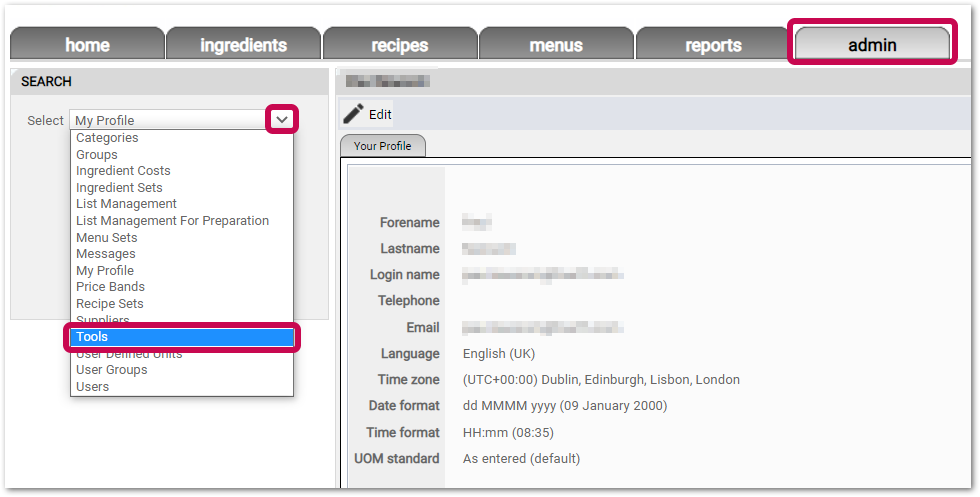Go to the recipes tab

[x=400, y=44]
